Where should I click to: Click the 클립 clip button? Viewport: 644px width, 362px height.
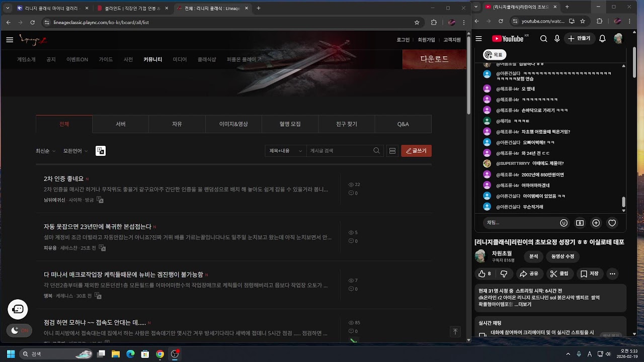(559, 274)
